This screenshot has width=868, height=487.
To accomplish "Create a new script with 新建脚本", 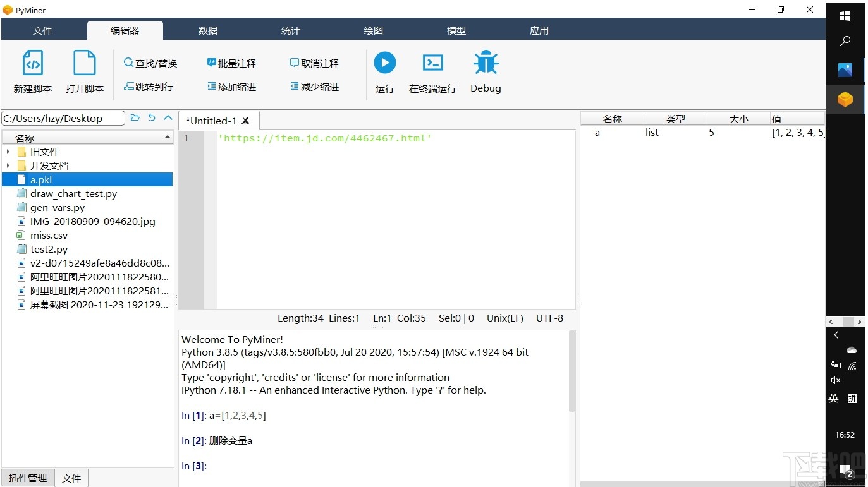I will 32,71.
